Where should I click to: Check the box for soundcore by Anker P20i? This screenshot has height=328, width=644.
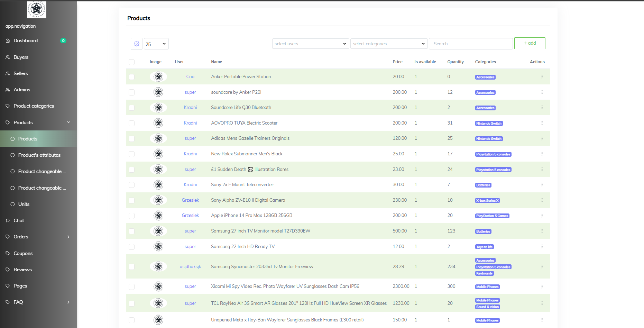tap(131, 92)
